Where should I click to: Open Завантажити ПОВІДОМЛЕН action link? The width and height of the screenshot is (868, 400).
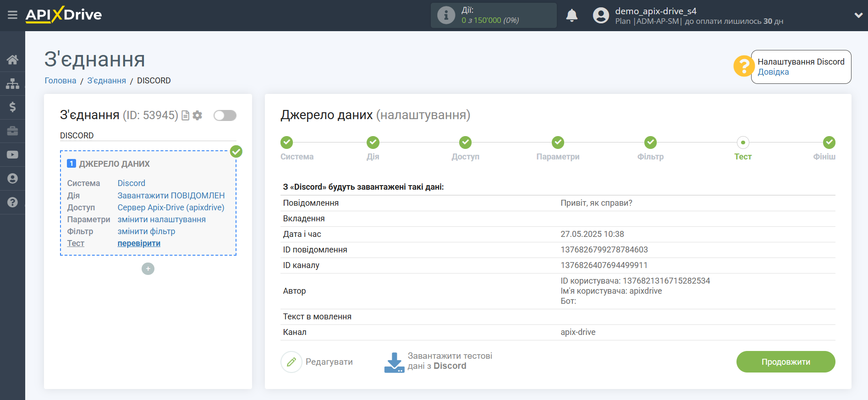pyautogui.click(x=171, y=196)
